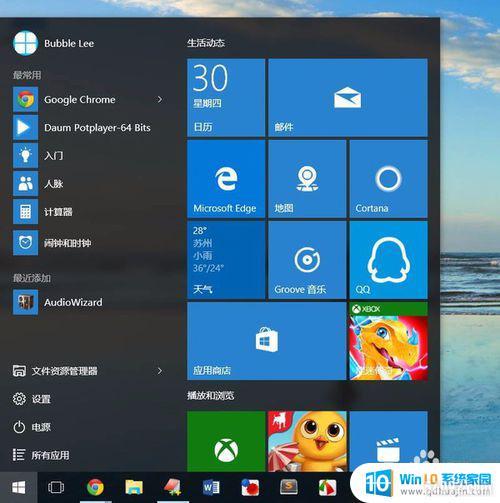Screen dimensions: 500x503
Task: Open Word from the taskbar
Action: (x=211, y=487)
